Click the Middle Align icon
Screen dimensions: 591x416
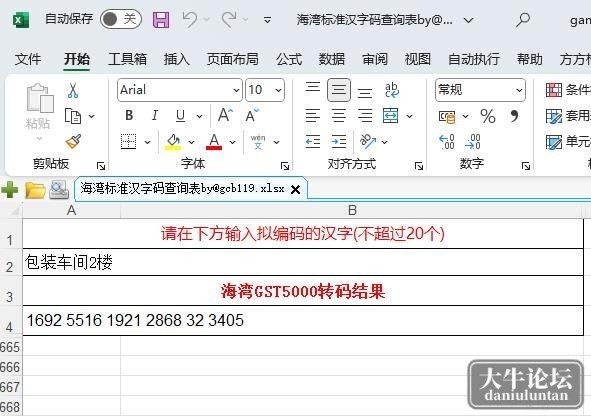tap(339, 90)
